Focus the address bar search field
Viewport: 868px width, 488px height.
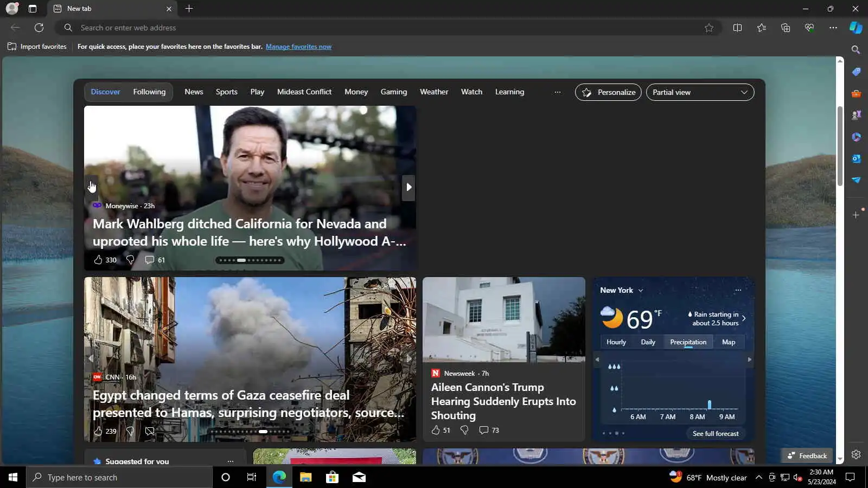(388, 28)
